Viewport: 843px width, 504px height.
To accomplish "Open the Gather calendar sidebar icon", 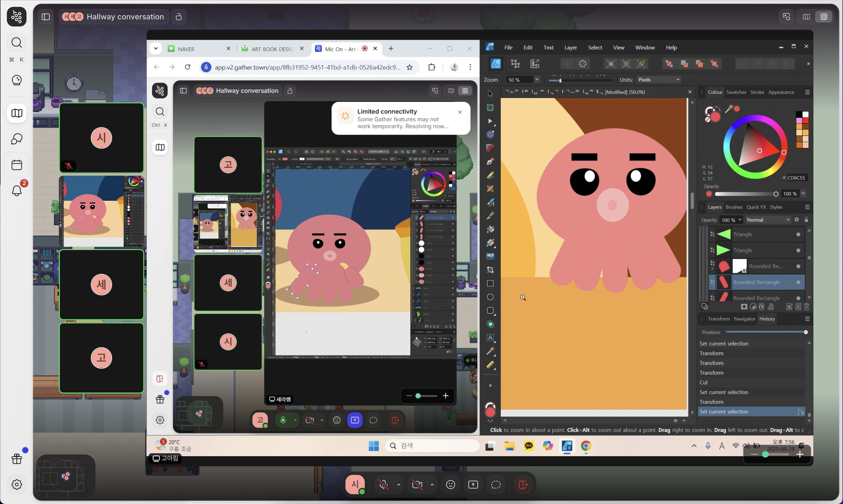I will click(17, 165).
